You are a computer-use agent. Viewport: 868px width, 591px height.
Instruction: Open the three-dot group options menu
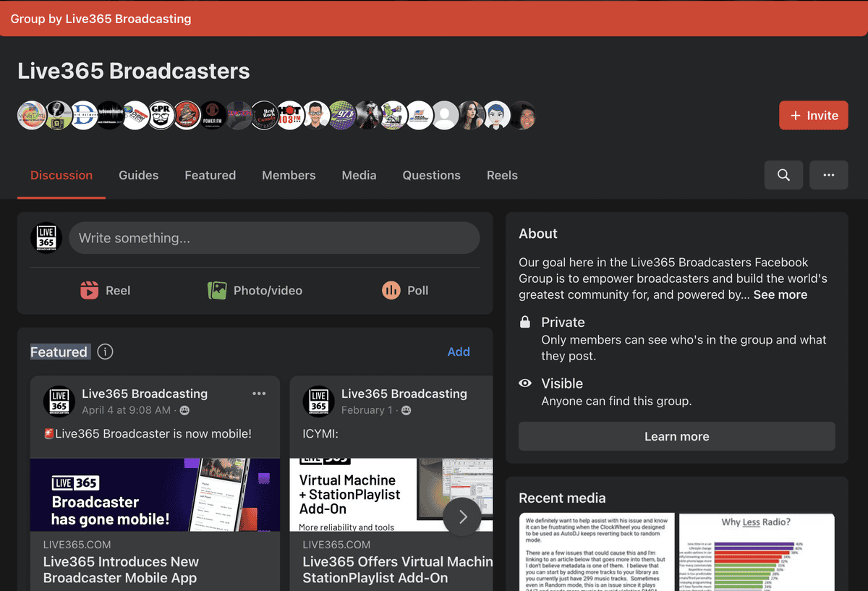829,175
